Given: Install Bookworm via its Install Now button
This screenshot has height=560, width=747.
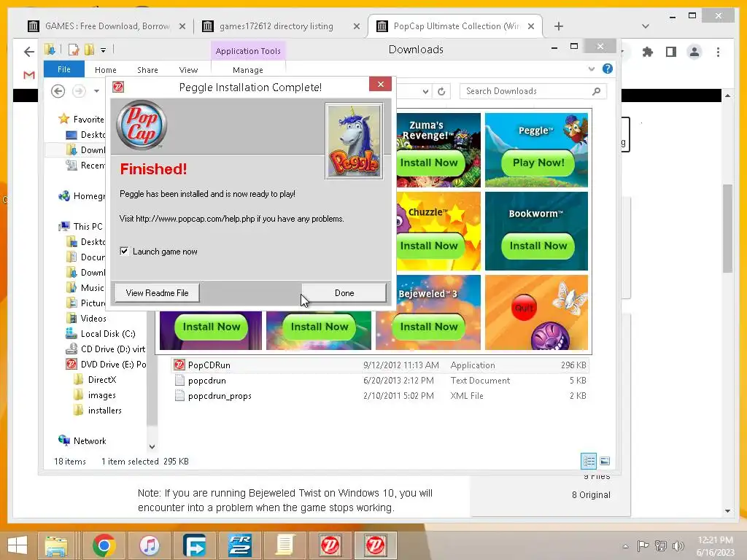Looking at the screenshot, I should click(x=538, y=246).
